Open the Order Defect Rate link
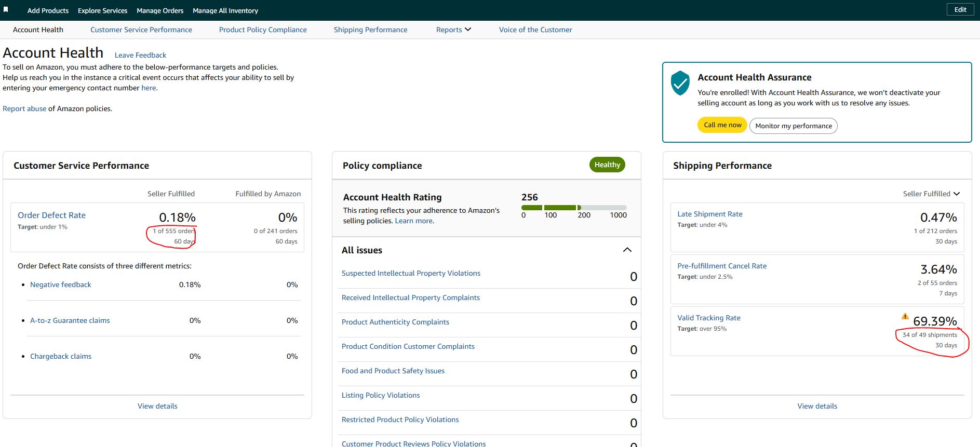 point(51,215)
